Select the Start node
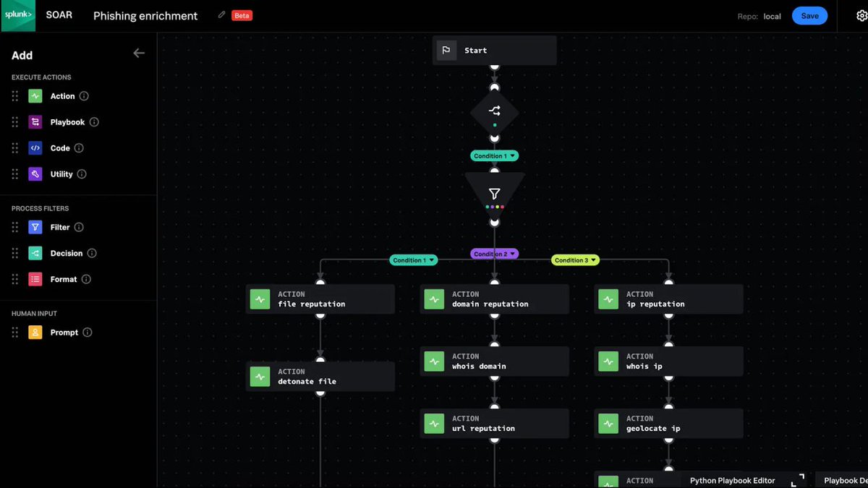The width and height of the screenshot is (868, 488). 495,51
